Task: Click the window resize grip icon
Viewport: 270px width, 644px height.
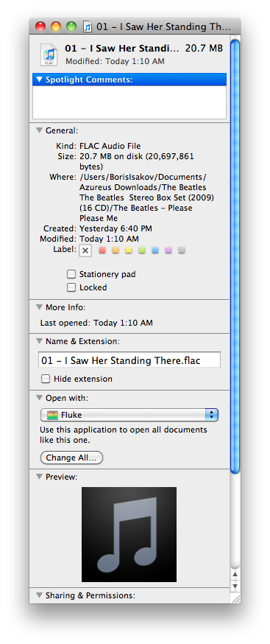Action: [x=235, y=599]
